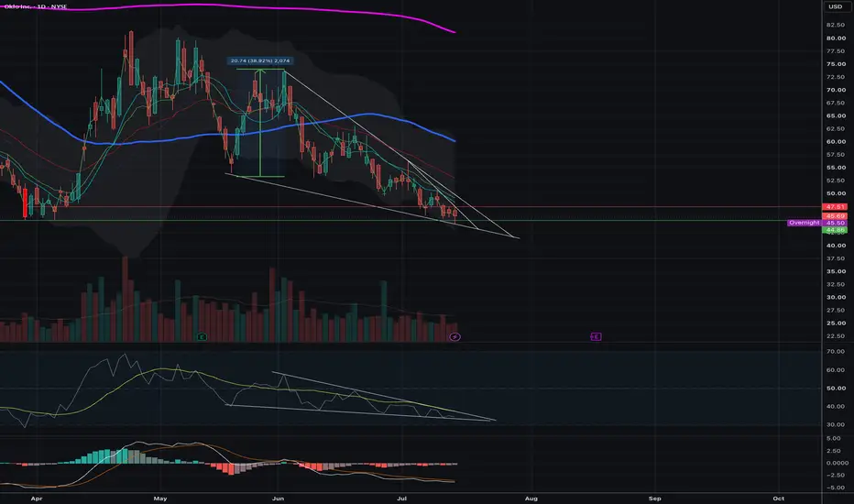This screenshot has width=854, height=504.
Task: Click the purple upcoming earnings E marker
Action: [596, 336]
